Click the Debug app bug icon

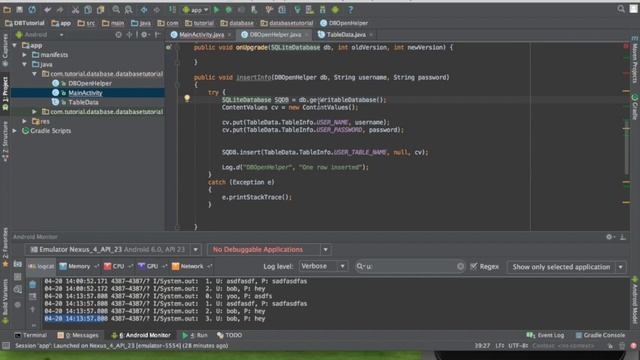[x=229, y=9]
